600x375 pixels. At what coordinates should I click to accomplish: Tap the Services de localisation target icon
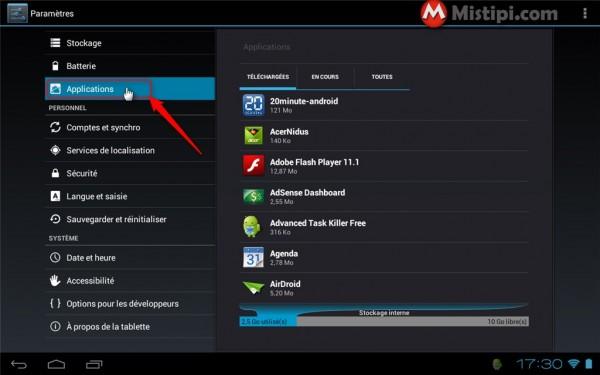click(55, 150)
